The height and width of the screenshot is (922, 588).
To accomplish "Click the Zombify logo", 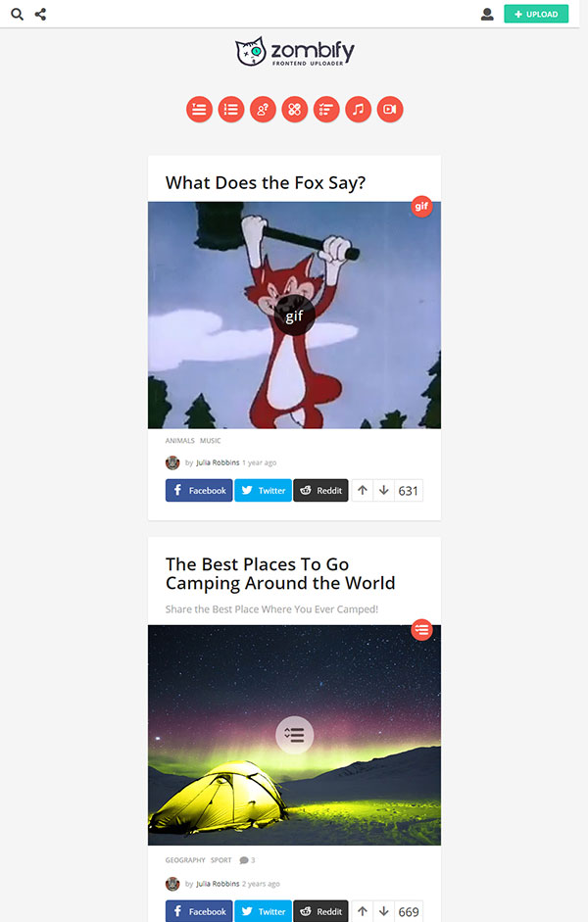I will (295, 52).
